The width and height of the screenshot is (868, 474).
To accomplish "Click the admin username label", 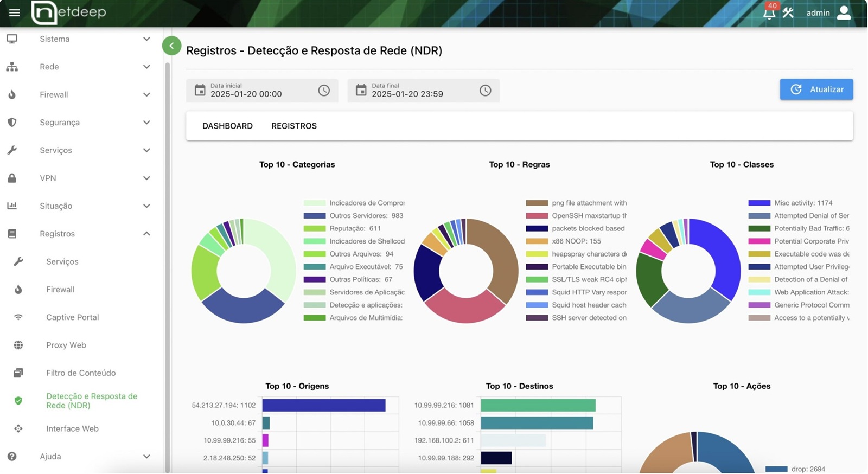I will pos(818,12).
